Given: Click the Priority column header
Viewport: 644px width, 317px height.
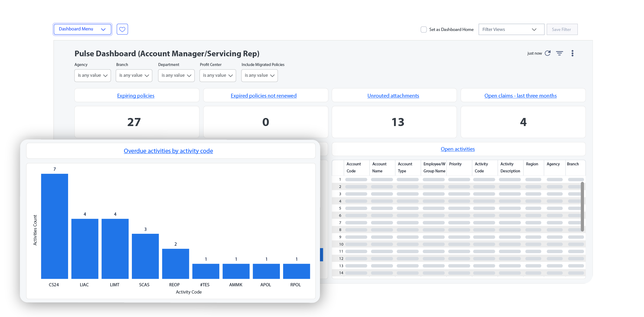Looking at the screenshot, I should (459, 168).
